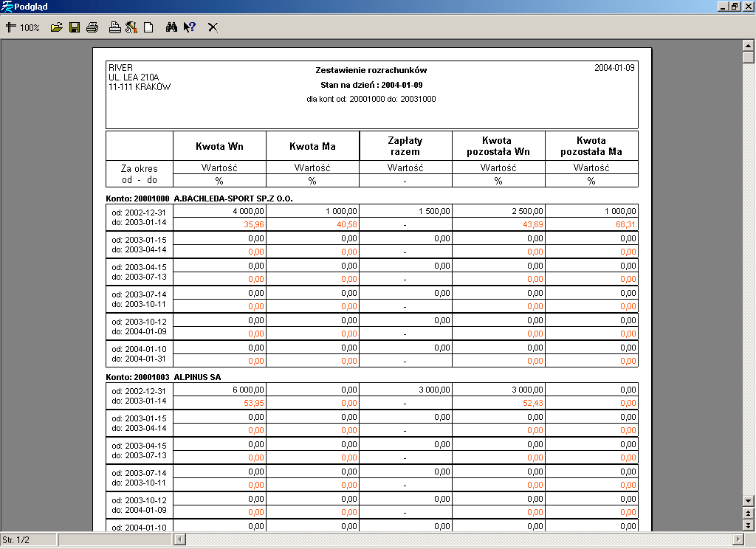Click the 'Kwota Ma' column header
The image size is (756, 549).
[x=312, y=146]
